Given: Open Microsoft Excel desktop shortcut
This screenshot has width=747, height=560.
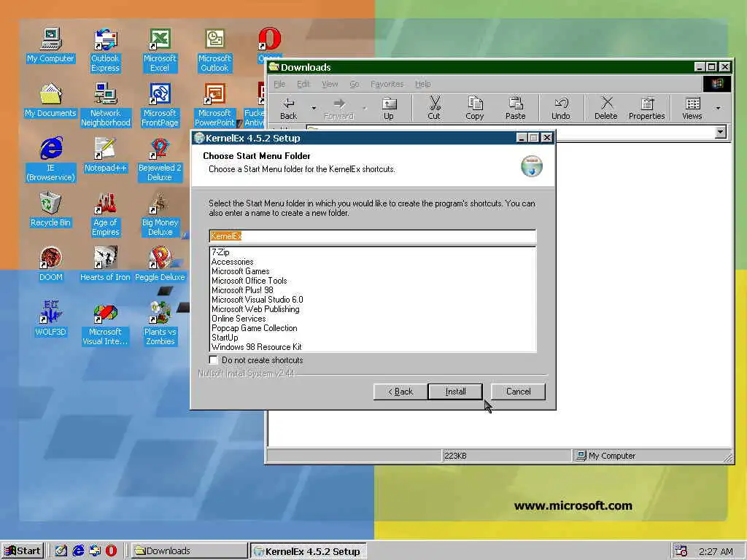Looking at the screenshot, I should pos(160,50).
